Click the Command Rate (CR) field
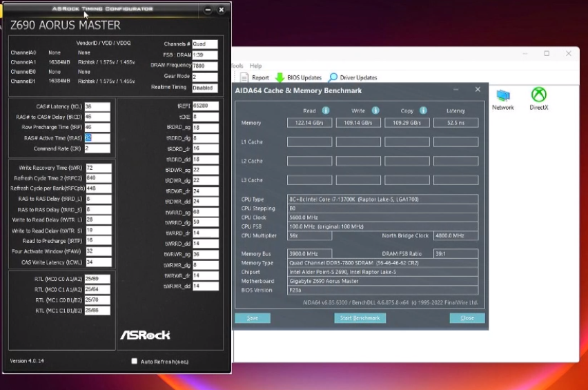588x390 pixels. [97, 148]
